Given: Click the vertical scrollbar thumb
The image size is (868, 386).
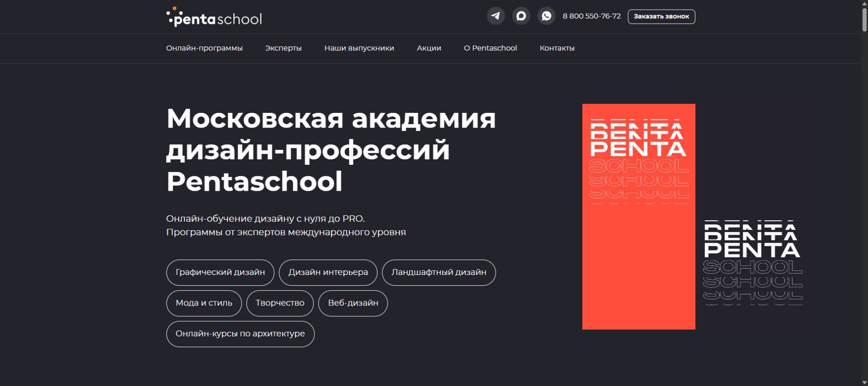Looking at the screenshot, I should point(864,20).
